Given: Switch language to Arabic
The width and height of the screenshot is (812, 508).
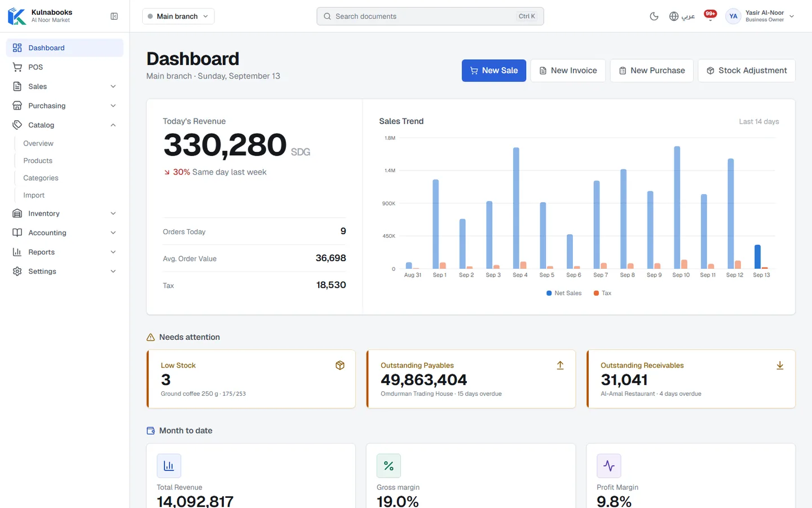Looking at the screenshot, I should (x=681, y=16).
